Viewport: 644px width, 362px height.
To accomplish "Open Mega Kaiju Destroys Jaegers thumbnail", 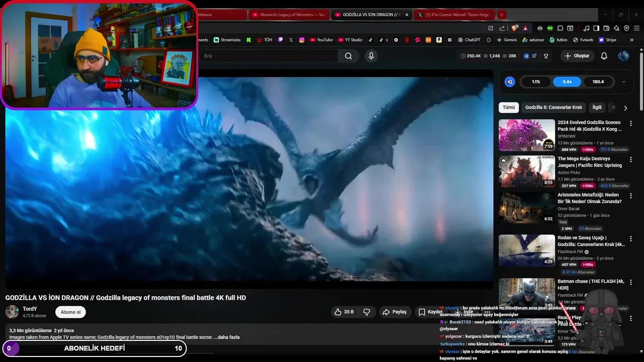I will (x=527, y=171).
